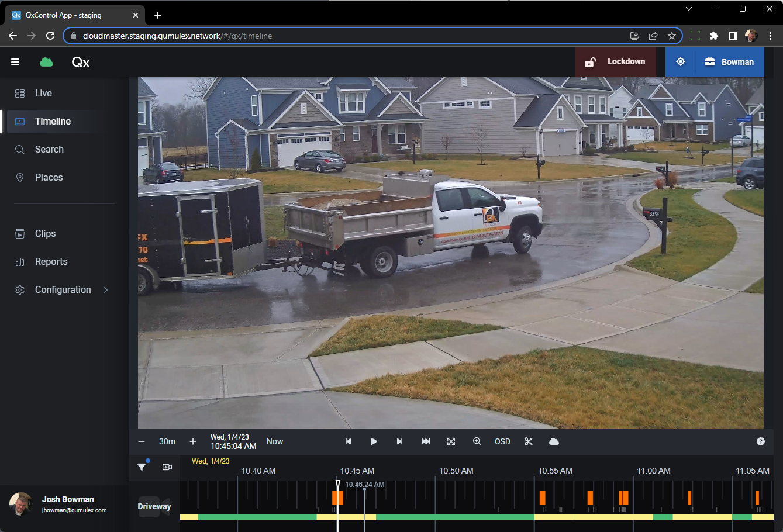The width and height of the screenshot is (783, 532).
Task: Open the Bowman organization selector
Action: [729, 62]
